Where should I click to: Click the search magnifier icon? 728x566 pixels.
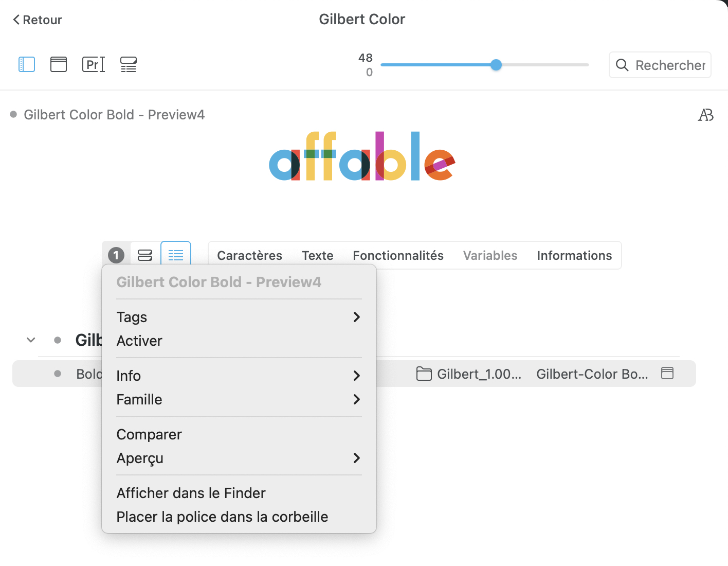(x=622, y=65)
